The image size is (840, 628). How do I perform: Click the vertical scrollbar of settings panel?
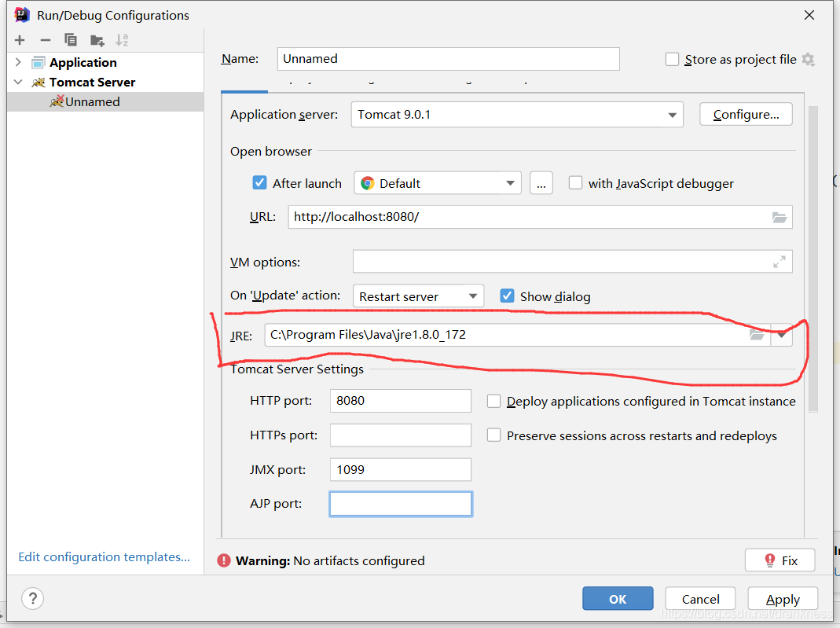point(812,259)
